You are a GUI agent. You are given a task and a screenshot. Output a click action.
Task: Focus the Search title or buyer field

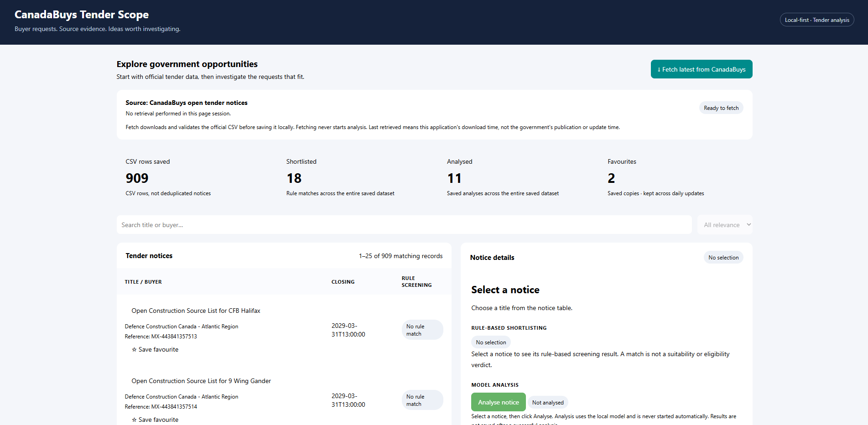click(404, 225)
